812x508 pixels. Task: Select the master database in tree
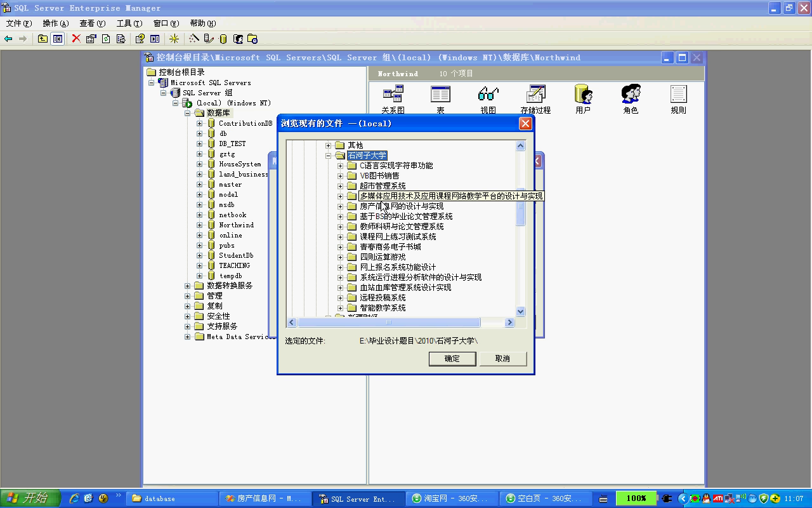pos(230,184)
